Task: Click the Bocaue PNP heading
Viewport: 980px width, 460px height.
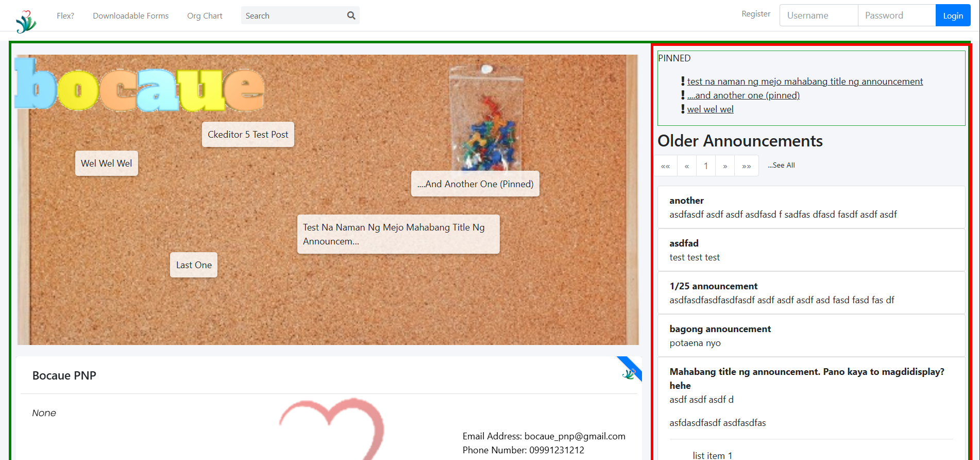Action: [64, 375]
